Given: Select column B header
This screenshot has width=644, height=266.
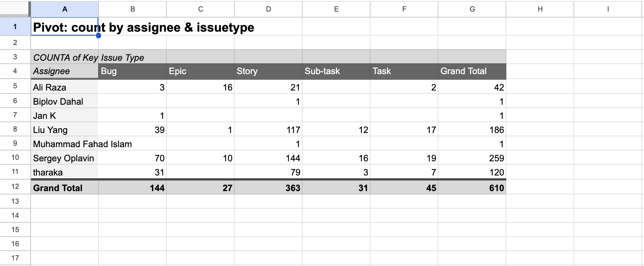Looking at the screenshot, I should (132, 9).
